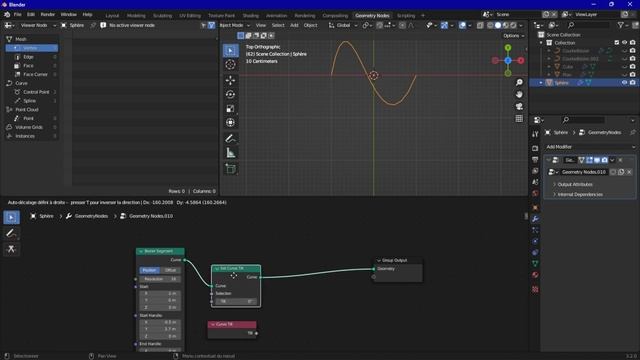Switch to the Geometry Nodes workspace tab
Viewport: 640px width, 360px height.
[x=372, y=16]
